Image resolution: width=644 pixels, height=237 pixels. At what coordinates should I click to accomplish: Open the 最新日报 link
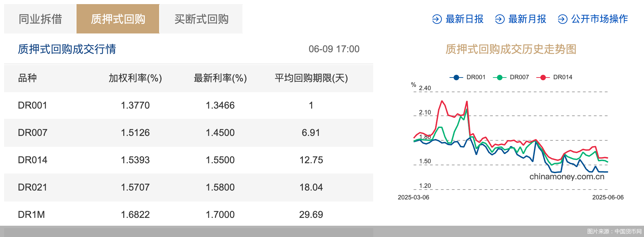tap(464, 19)
